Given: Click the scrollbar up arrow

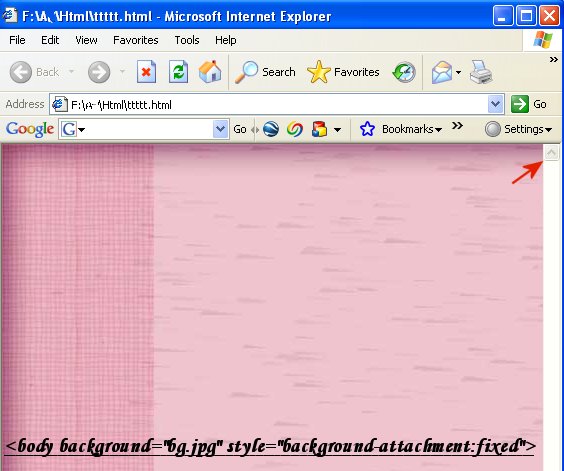Looking at the screenshot, I should tap(551, 153).
